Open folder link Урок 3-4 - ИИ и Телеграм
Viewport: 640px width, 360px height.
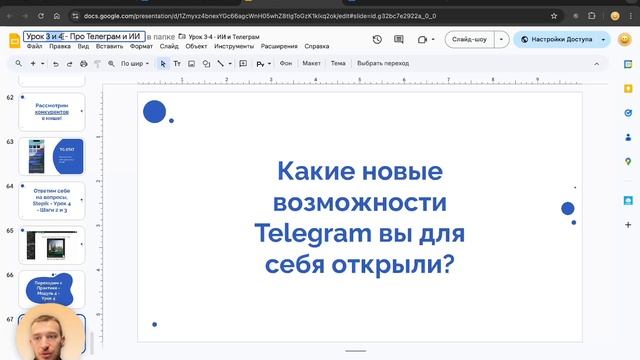coord(220,37)
